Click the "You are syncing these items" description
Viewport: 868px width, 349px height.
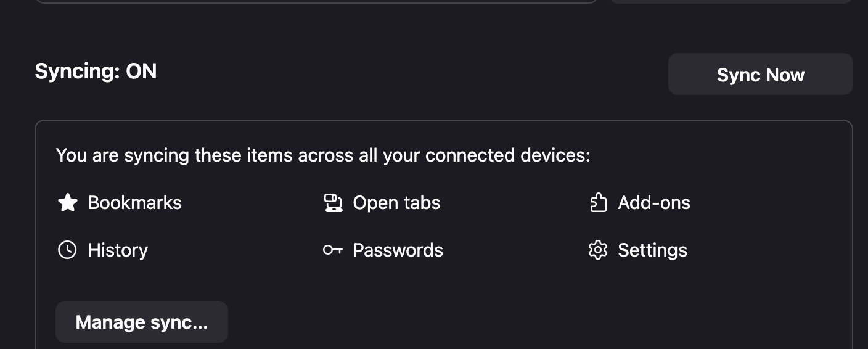(323, 155)
